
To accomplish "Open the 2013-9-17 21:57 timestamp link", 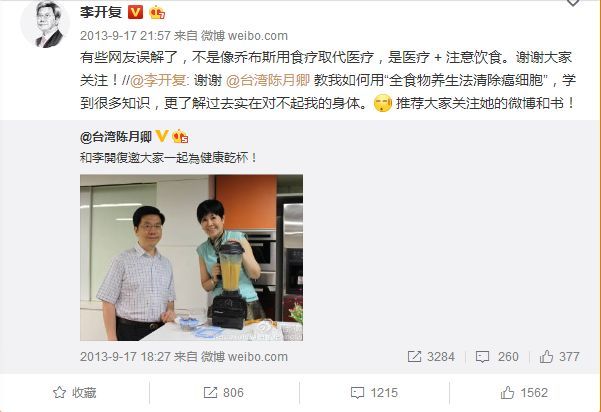I will (x=125, y=36).
